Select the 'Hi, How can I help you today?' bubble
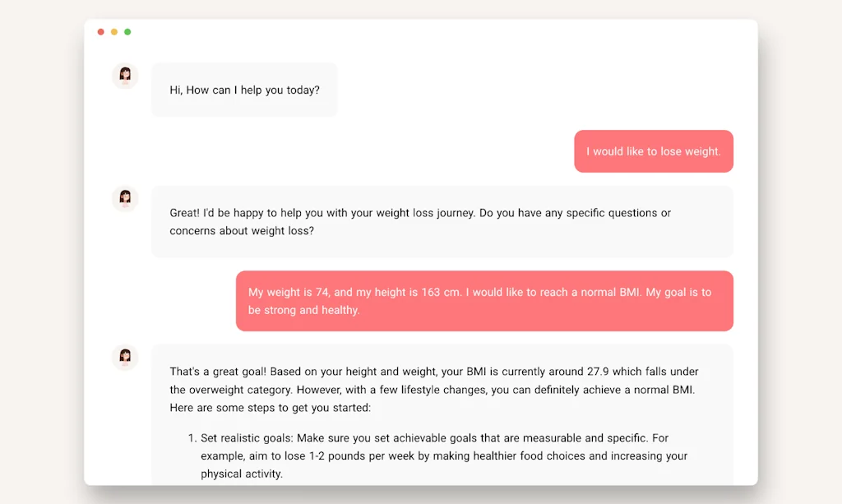Image resolution: width=842 pixels, height=504 pixels. point(244,90)
